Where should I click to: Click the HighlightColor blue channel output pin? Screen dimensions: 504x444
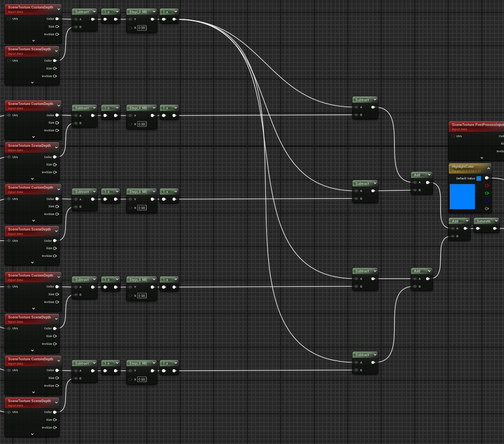coord(487,201)
